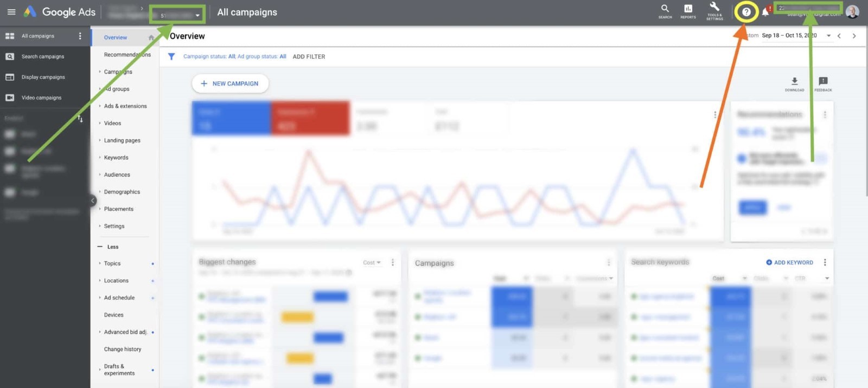The image size is (868, 388).
Task: Expand the Keywords section
Action: 116,158
